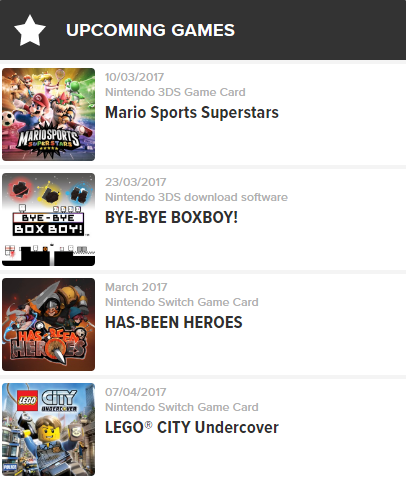This screenshot has width=406, height=477.
Task: Open the Upcoming Games heading
Action: point(150,30)
